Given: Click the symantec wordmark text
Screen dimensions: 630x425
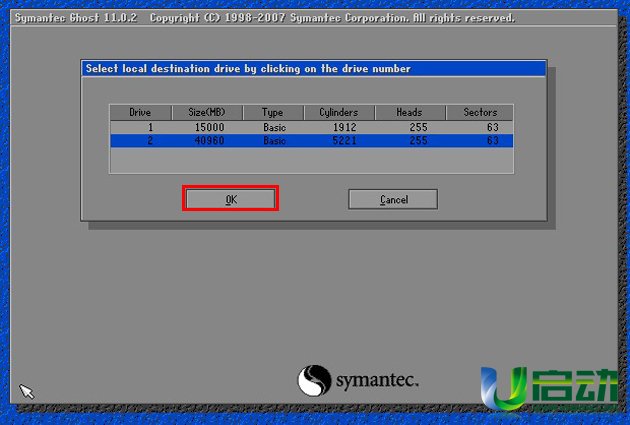Looking at the screenshot, I should point(376,381).
